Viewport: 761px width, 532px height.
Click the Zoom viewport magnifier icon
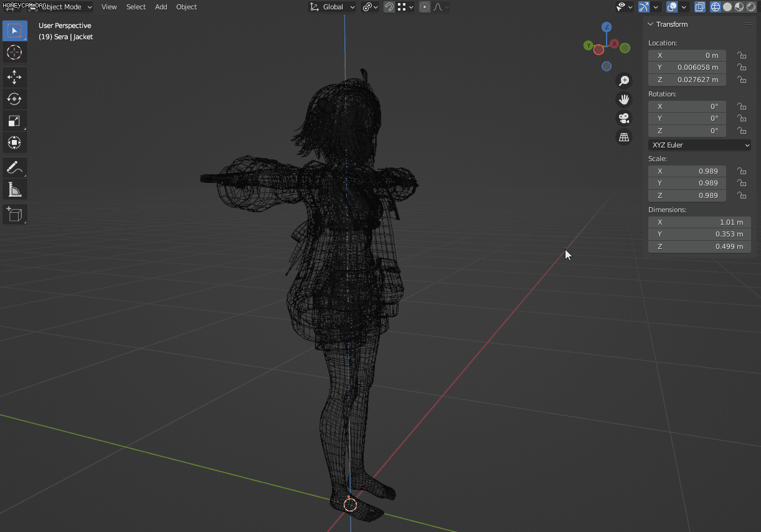tap(624, 81)
